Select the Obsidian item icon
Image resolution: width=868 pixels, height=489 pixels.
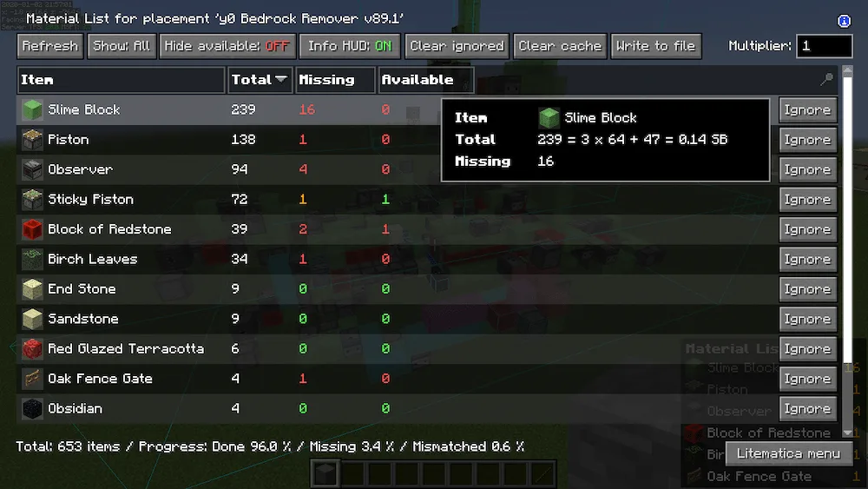click(x=32, y=409)
